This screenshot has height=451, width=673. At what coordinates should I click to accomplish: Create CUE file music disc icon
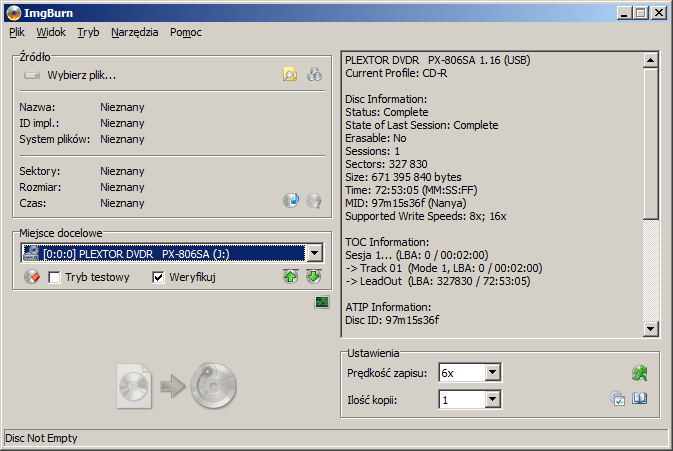[x=291, y=200]
